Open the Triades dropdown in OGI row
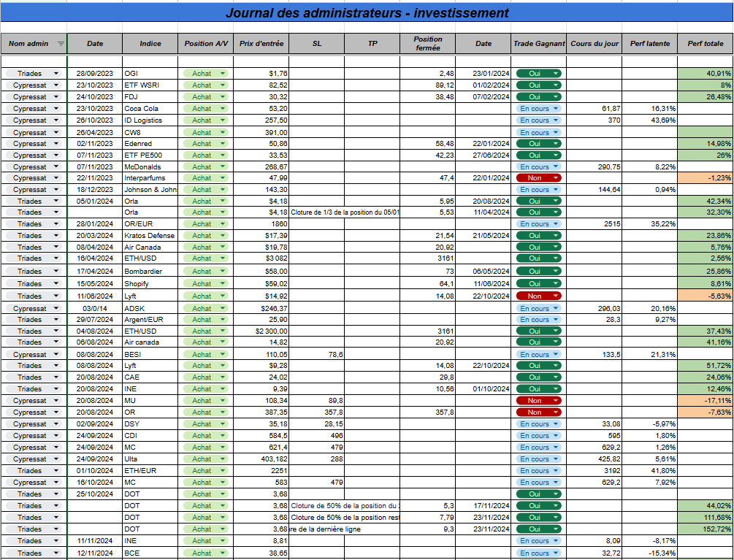 coord(56,74)
